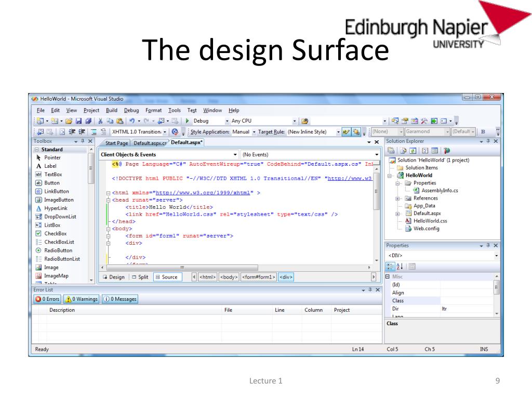532x399 pixels.
Task: Comment out selected lines icon
Action: point(94,131)
